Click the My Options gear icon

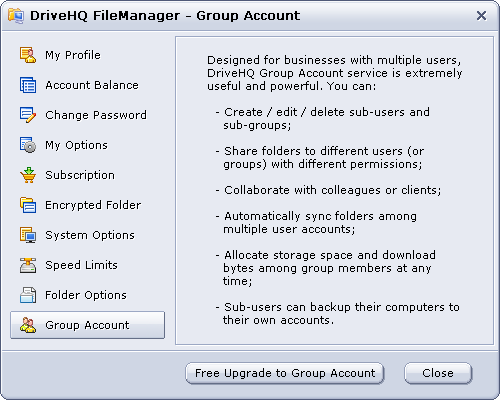tap(28, 145)
